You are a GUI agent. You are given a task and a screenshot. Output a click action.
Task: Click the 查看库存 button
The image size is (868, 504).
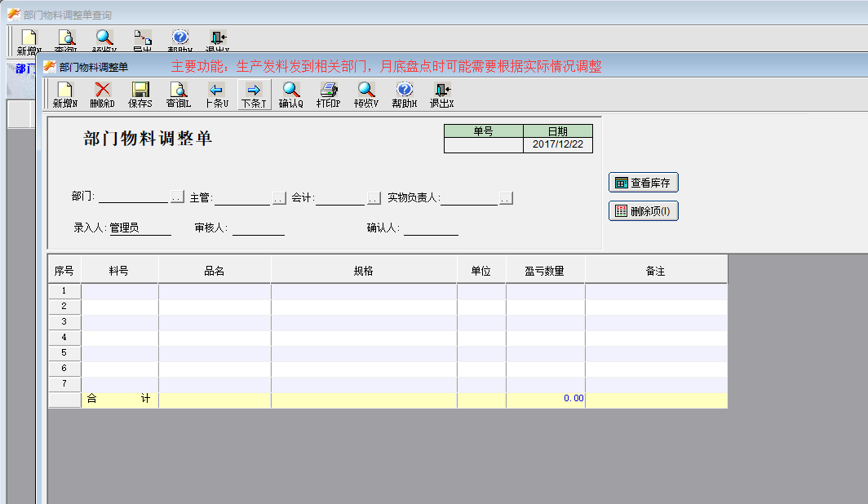pos(644,183)
